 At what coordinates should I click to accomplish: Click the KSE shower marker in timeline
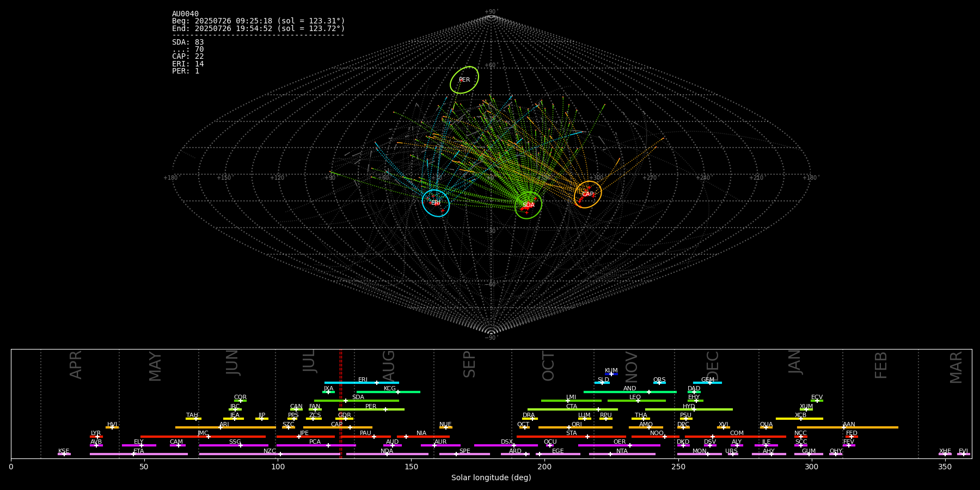point(64,454)
